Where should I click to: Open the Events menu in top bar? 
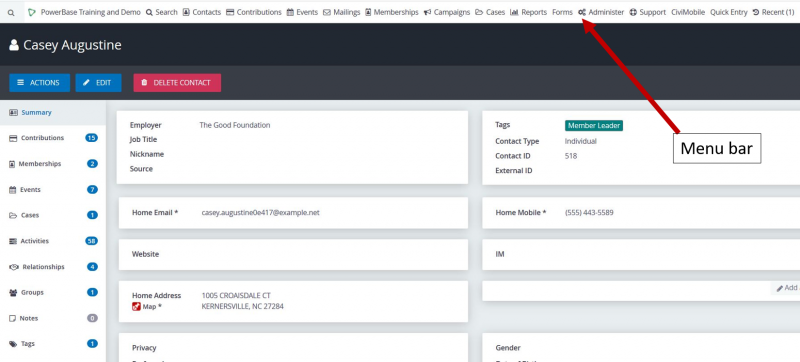click(302, 12)
